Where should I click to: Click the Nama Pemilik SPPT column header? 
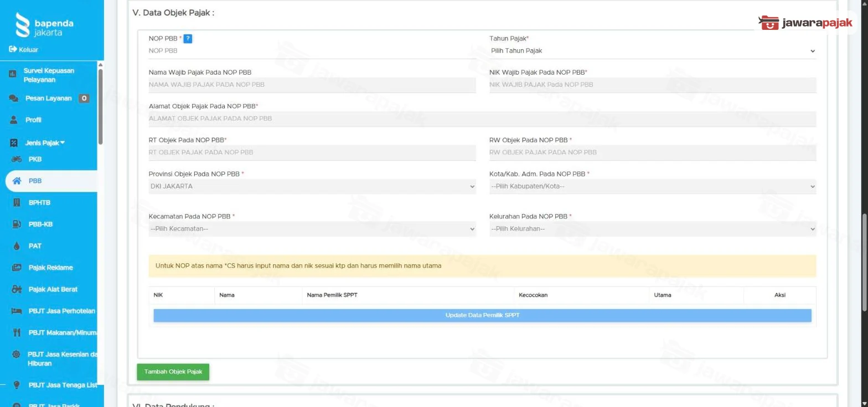tap(332, 295)
